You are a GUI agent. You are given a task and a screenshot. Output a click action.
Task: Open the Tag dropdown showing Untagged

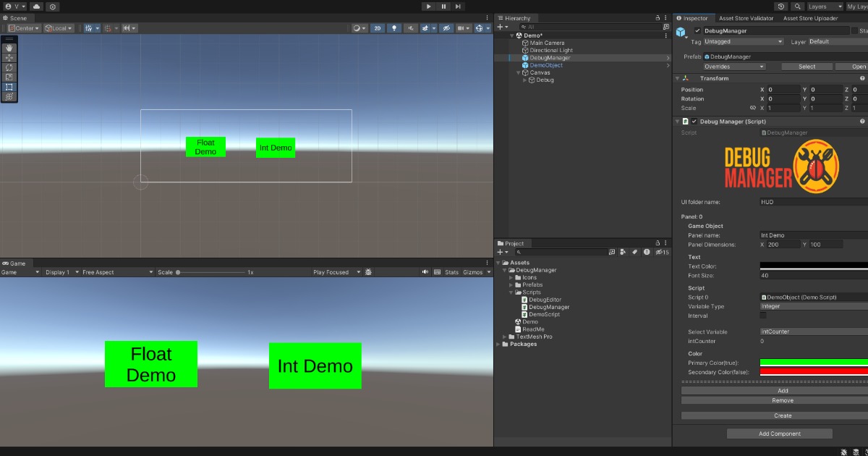point(744,41)
